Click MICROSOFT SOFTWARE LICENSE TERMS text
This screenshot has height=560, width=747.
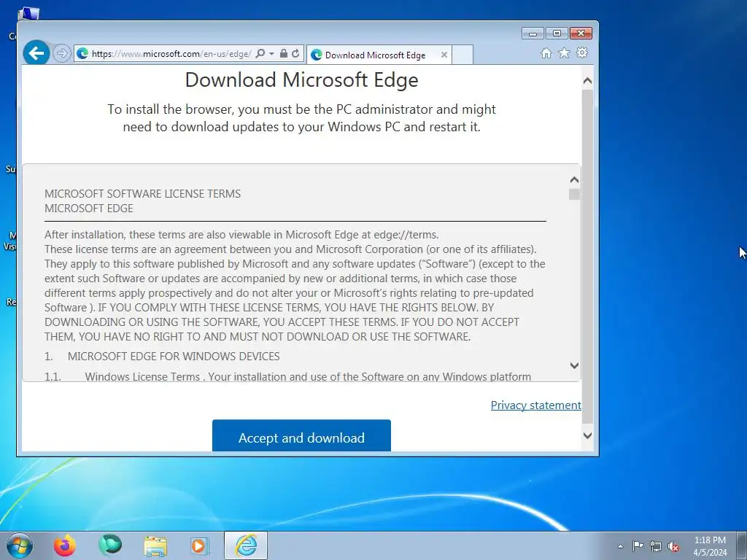tap(142, 194)
